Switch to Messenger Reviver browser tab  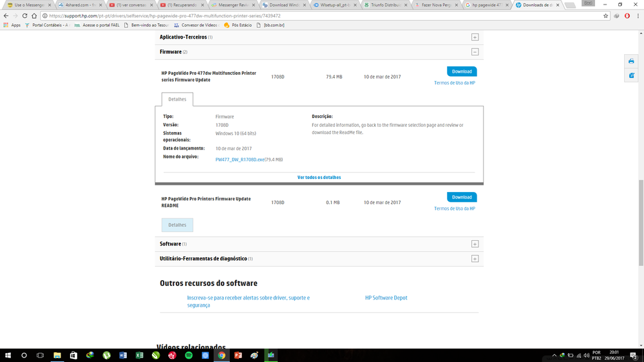232,5
